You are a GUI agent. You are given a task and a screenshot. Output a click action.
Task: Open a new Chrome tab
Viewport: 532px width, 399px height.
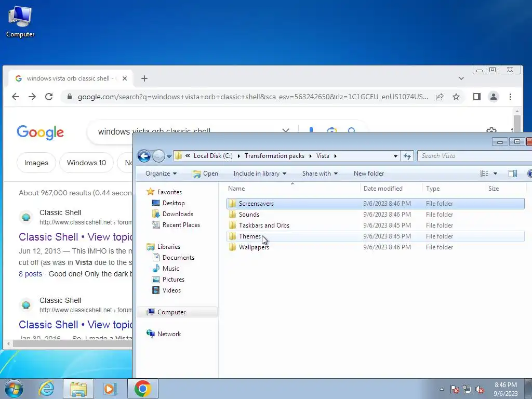144,78
